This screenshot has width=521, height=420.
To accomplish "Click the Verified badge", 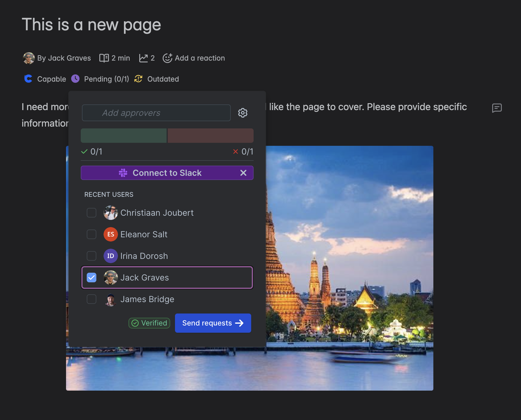I will [x=149, y=323].
